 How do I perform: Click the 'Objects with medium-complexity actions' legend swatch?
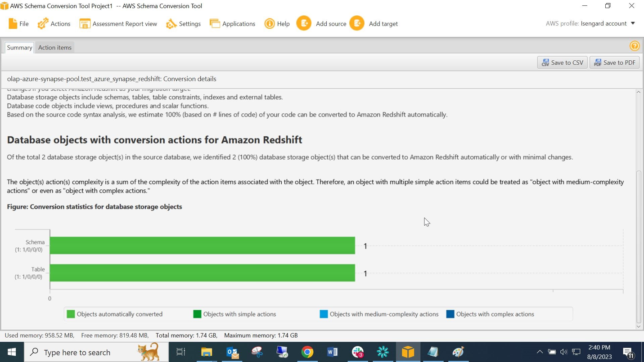pos(324,314)
